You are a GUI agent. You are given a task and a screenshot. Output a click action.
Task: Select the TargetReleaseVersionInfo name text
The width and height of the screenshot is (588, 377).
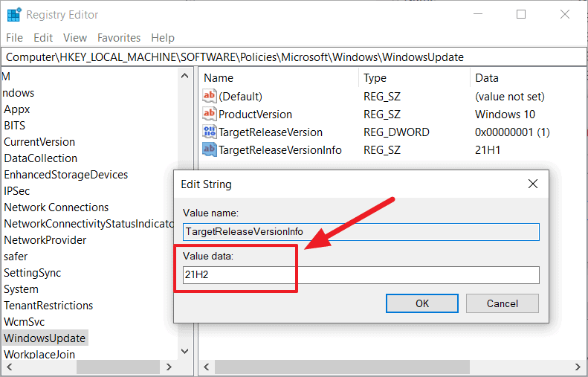click(280, 150)
